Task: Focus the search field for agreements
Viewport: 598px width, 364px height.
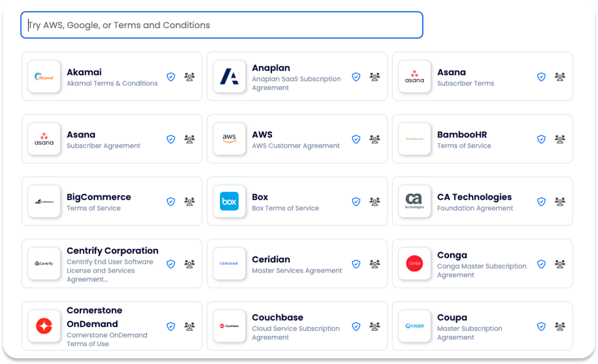Action: [221, 25]
